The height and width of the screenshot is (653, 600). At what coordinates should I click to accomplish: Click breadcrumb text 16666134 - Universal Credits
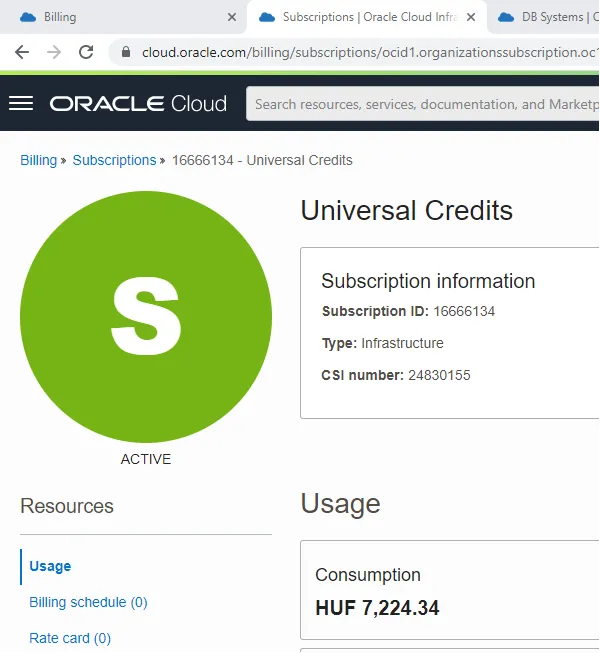tap(262, 160)
